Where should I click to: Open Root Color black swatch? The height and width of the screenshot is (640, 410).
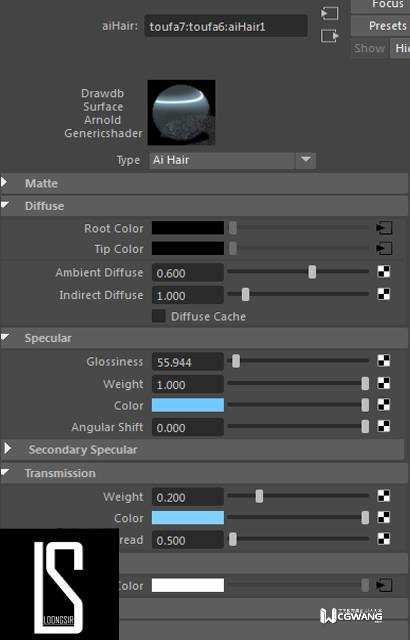tap(188, 228)
